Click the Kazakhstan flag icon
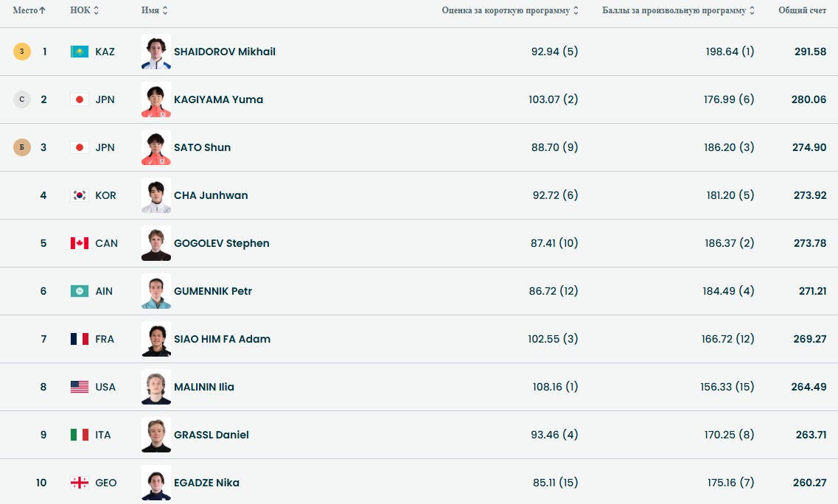The image size is (838, 504). 80,52
